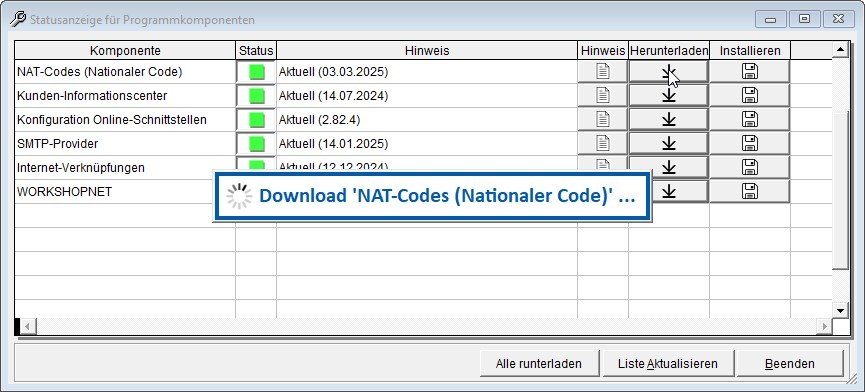The image size is (865, 392).
Task: Click horizontal scrollbar right arrow
Action: [x=825, y=326]
